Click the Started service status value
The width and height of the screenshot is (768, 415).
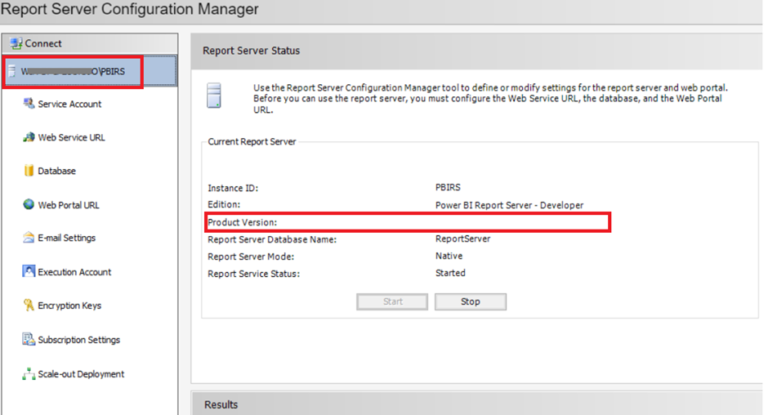coord(450,273)
